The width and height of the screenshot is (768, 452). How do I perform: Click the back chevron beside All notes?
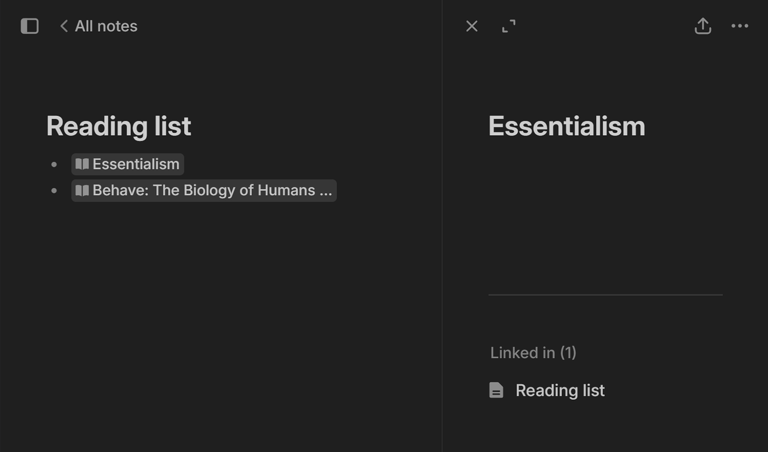click(x=64, y=26)
